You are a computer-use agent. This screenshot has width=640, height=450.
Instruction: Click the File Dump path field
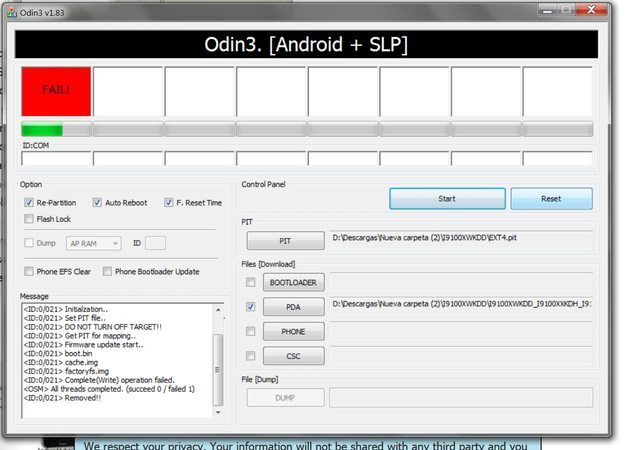(x=461, y=398)
